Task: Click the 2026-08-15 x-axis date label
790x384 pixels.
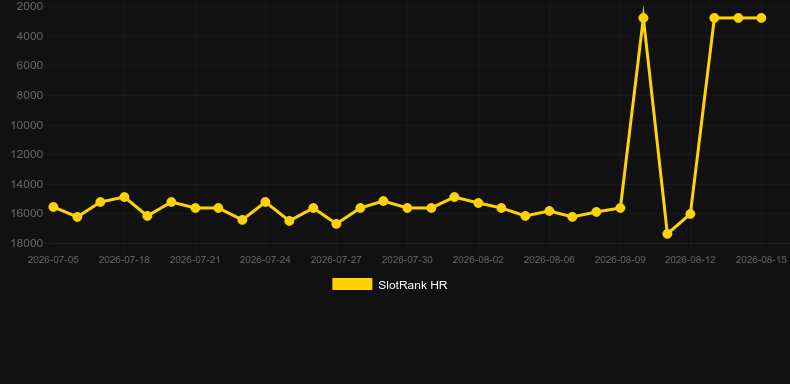Action: (761, 260)
